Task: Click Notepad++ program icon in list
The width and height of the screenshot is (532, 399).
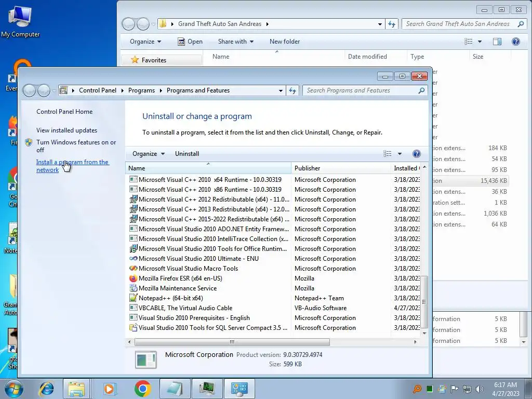Action: [134, 298]
